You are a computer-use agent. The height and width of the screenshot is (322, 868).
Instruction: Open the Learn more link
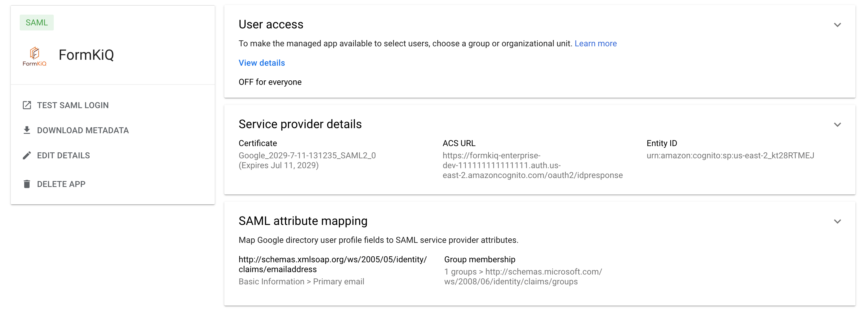[595, 43]
